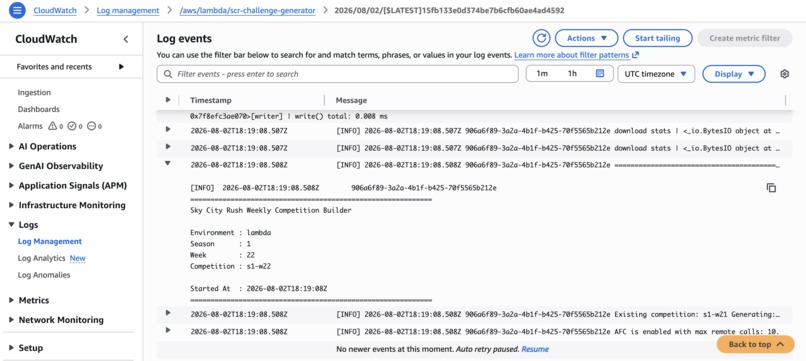Click the Filter events search field
806x361 pixels.
[x=337, y=74]
